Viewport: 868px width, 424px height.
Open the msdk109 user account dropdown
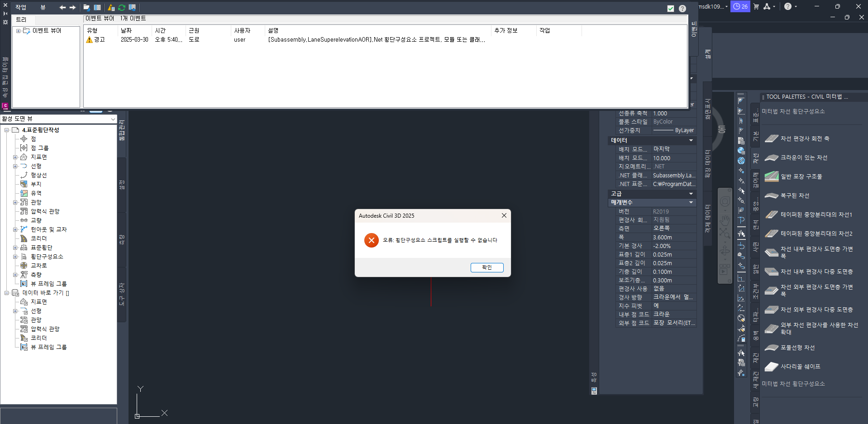tap(713, 6)
